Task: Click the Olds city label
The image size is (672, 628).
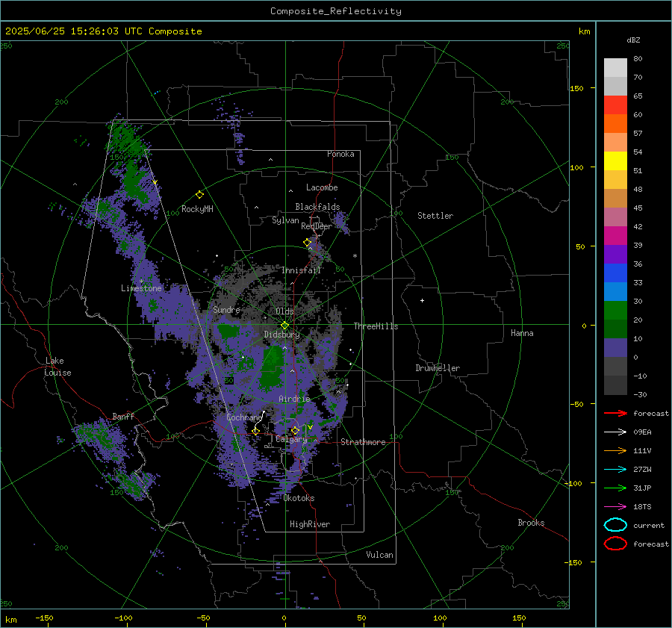Action: tap(284, 311)
